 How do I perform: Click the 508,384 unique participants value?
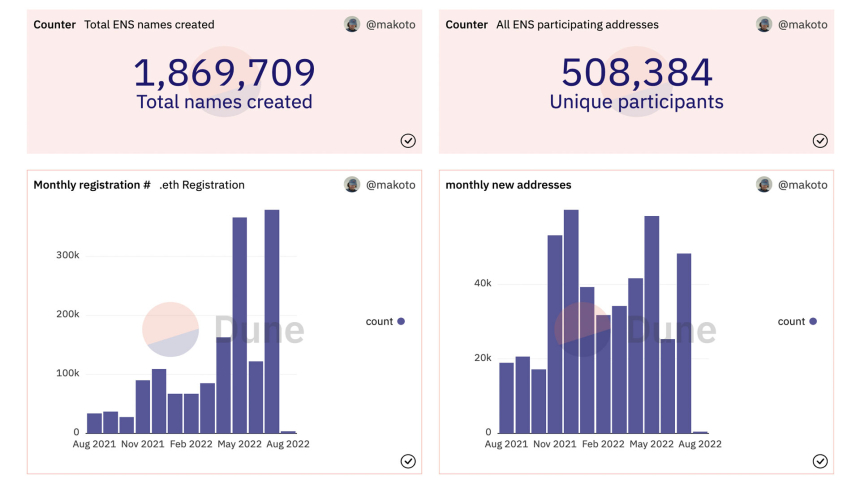coord(636,72)
